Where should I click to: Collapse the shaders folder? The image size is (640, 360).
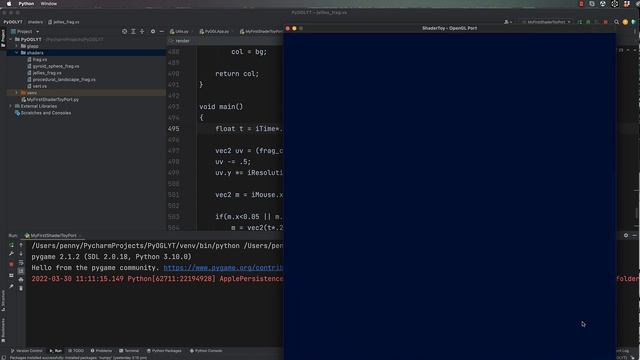click(x=17, y=53)
